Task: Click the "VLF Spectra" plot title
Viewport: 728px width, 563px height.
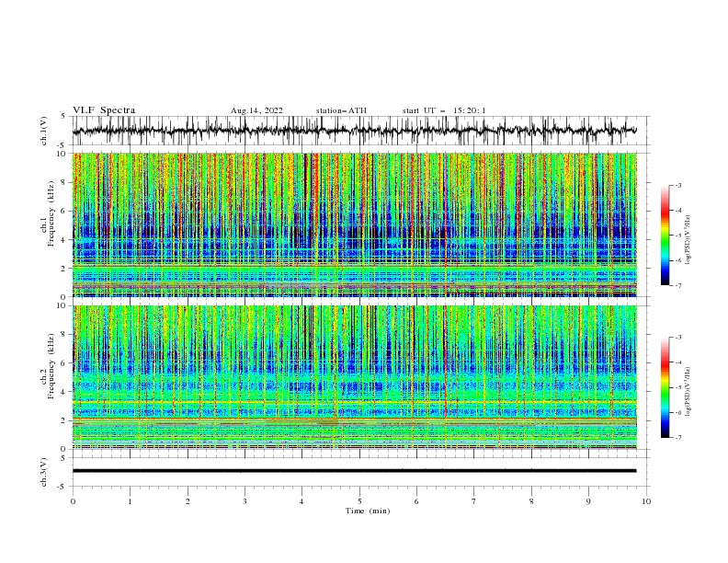Action: click(104, 110)
